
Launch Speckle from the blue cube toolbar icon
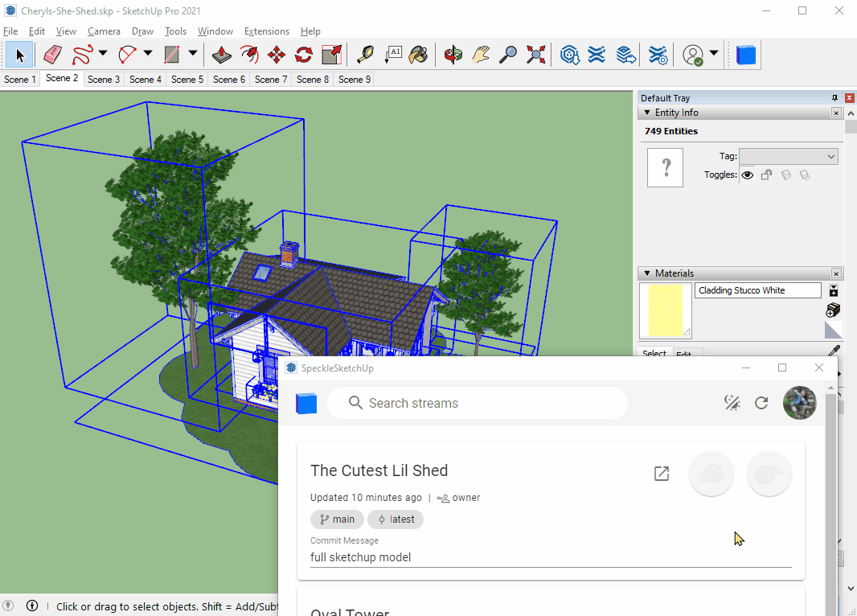click(745, 55)
